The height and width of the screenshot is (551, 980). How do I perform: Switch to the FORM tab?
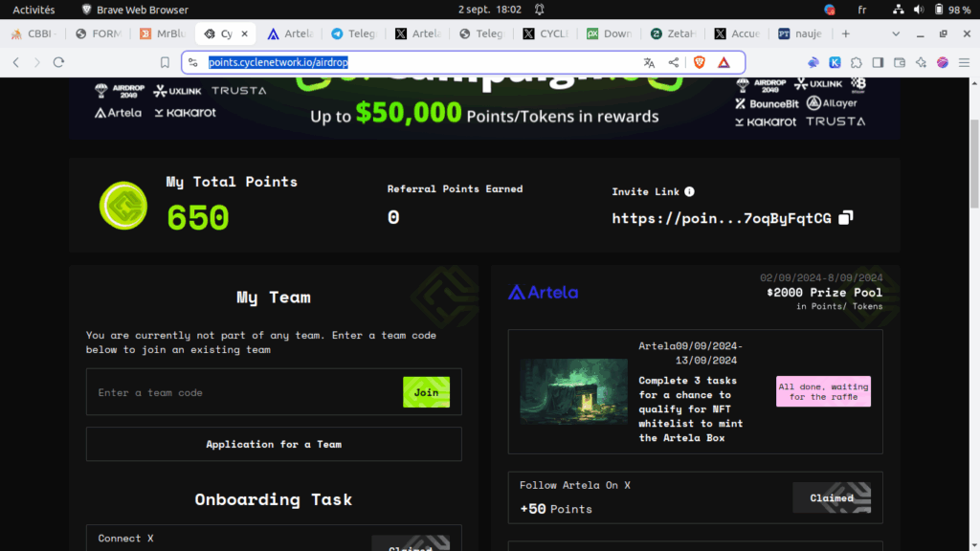[x=99, y=33]
